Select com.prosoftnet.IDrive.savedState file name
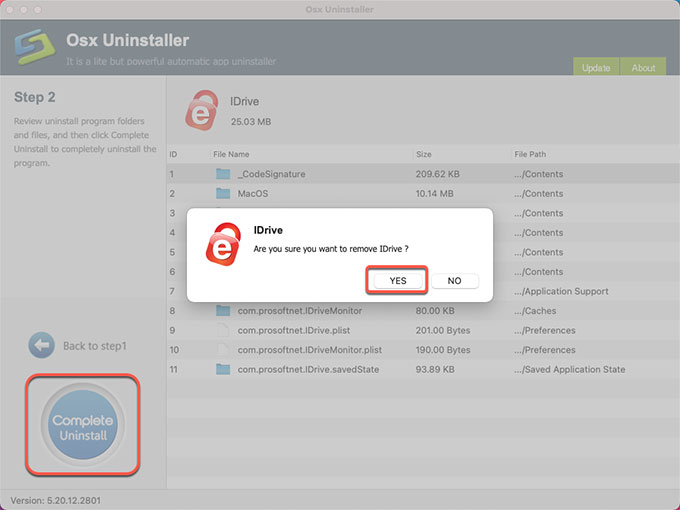The image size is (680, 510). 308,369
